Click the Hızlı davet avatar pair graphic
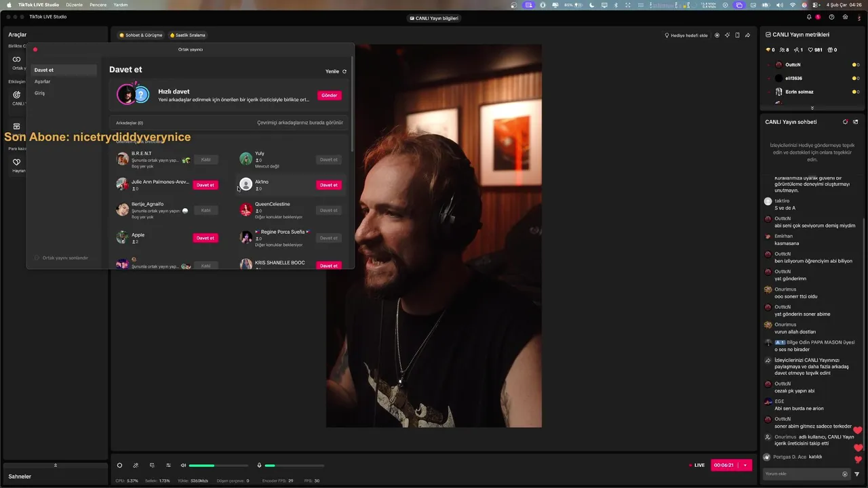 [132, 94]
